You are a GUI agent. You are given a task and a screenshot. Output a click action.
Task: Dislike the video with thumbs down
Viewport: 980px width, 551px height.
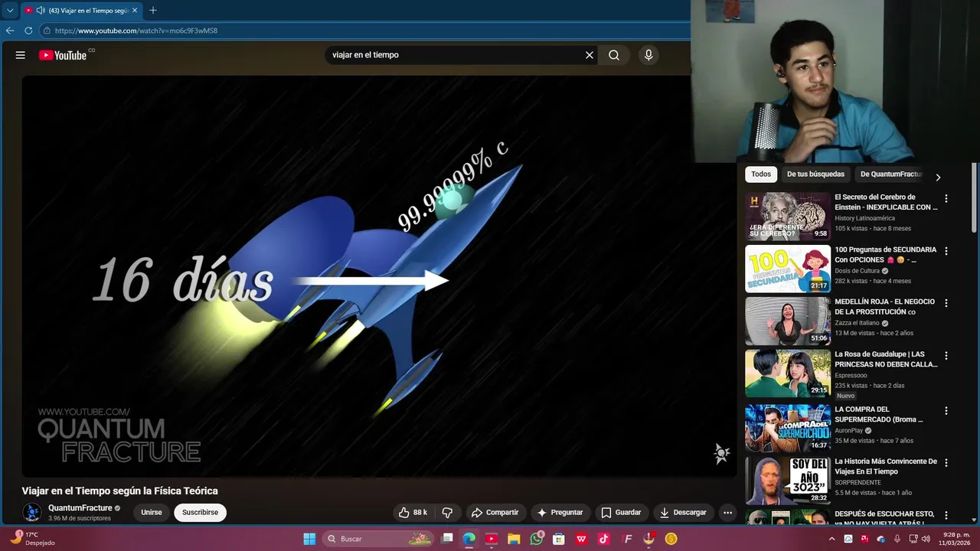click(447, 513)
